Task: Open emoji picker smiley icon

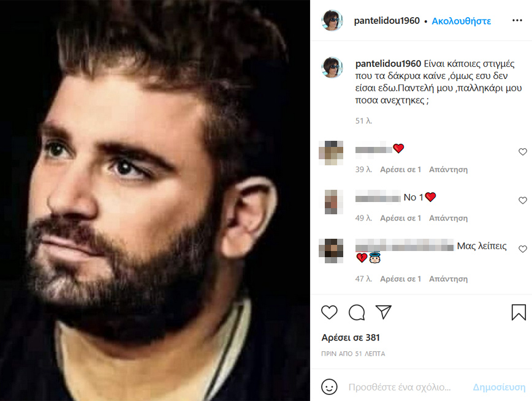Action: point(329,387)
